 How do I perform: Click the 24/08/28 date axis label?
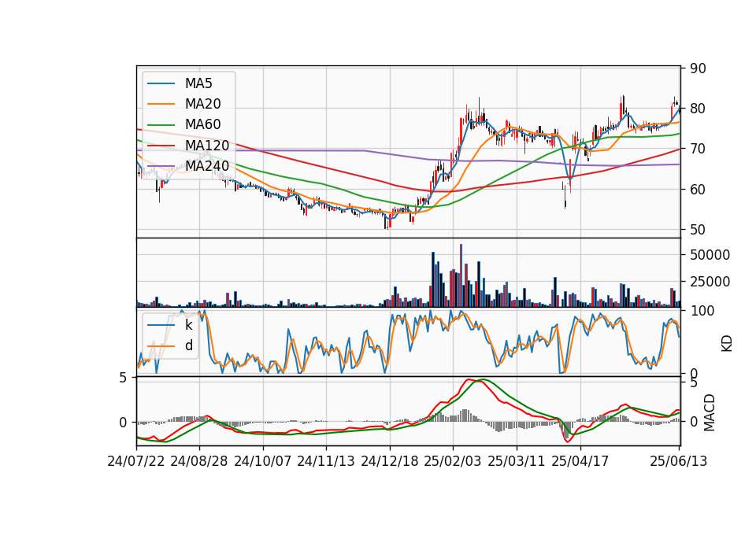coord(199,461)
